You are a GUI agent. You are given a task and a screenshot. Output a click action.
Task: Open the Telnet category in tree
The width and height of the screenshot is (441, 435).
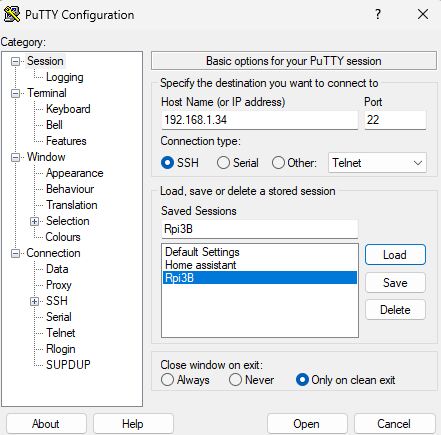pyautogui.click(x=61, y=333)
